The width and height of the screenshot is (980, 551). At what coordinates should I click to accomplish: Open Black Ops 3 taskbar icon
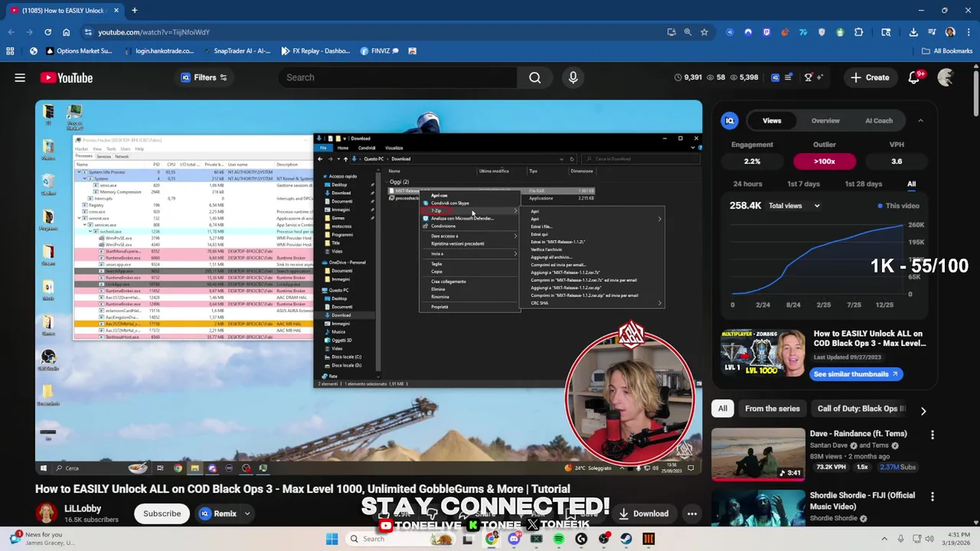pyautogui.click(x=648, y=539)
